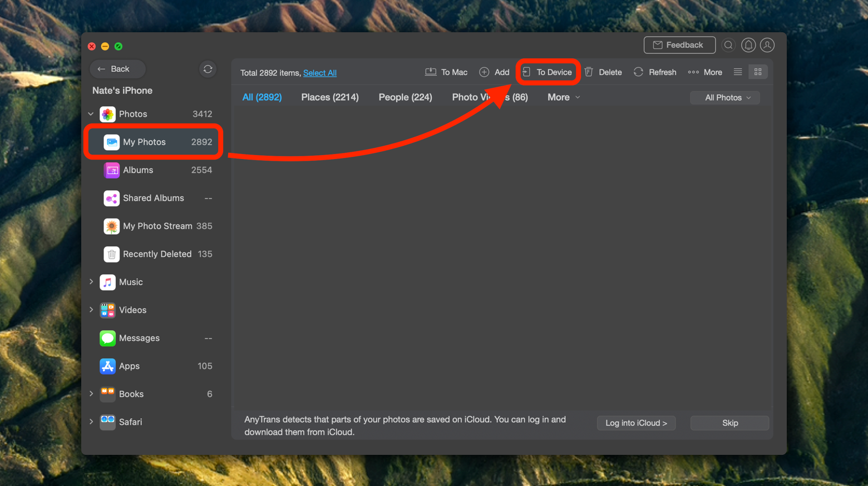The height and width of the screenshot is (486, 868).
Task: Switch to Places (2214) tab
Action: (x=330, y=97)
